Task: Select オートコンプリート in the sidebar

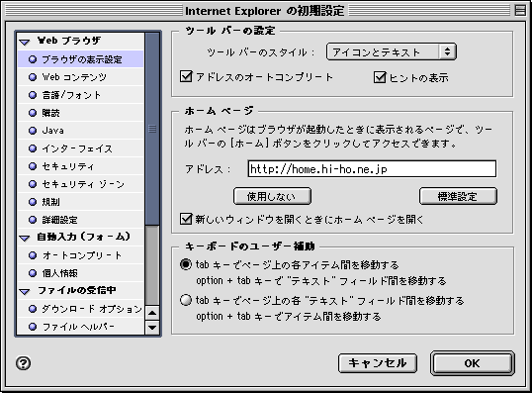Action: (x=81, y=255)
